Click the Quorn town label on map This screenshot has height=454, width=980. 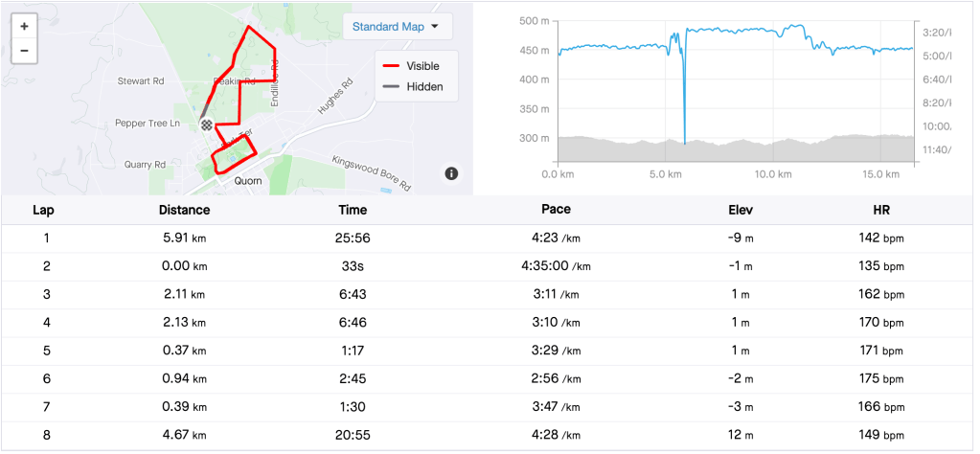pos(249,180)
